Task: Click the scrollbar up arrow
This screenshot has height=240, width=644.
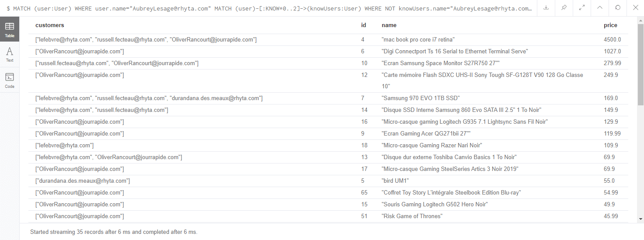Action: pos(641,20)
